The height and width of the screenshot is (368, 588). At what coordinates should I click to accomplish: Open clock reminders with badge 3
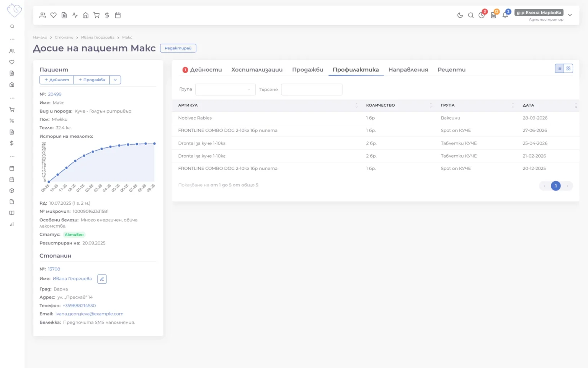coord(482,15)
